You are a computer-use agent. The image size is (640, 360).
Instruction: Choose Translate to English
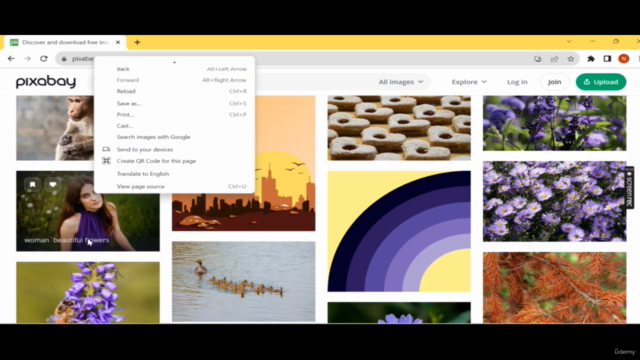[x=174, y=174]
